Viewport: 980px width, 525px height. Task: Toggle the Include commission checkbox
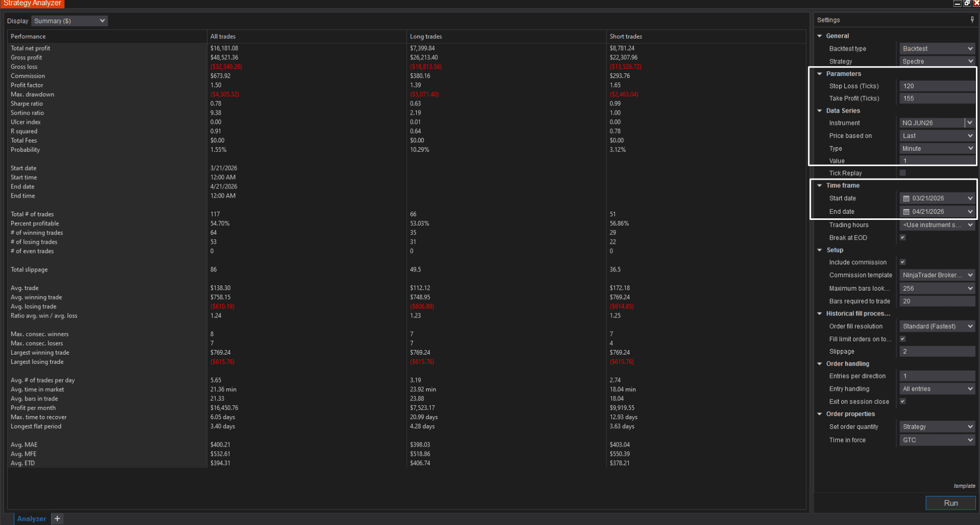(x=903, y=262)
